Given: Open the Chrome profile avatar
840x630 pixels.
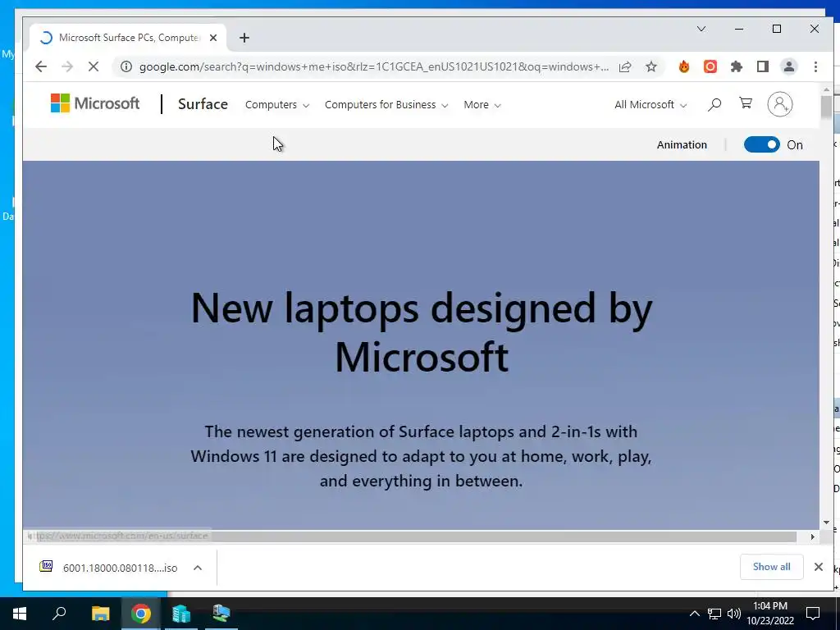Looking at the screenshot, I should [789, 66].
